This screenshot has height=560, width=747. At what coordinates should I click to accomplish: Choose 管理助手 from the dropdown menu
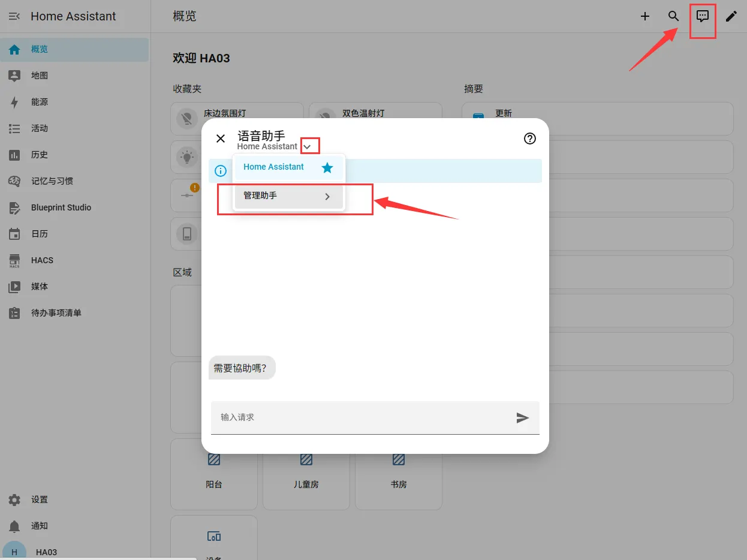[289, 196]
